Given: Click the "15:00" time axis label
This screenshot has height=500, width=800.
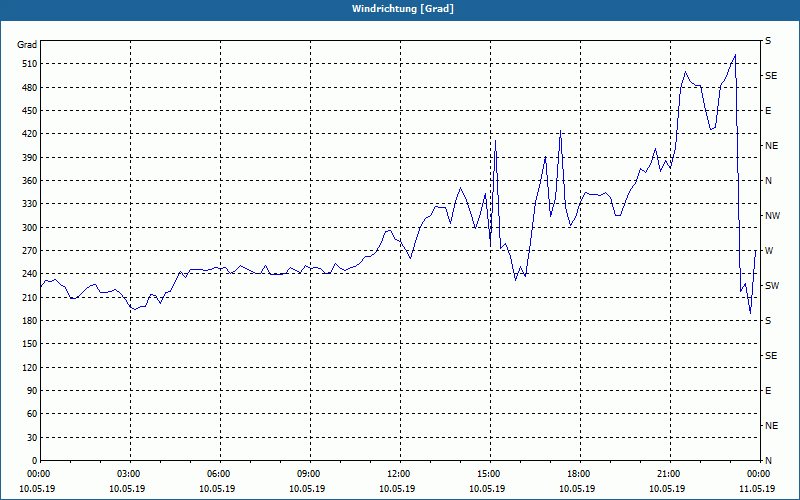Looking at the screenshot, I should (x=490, y=474).
